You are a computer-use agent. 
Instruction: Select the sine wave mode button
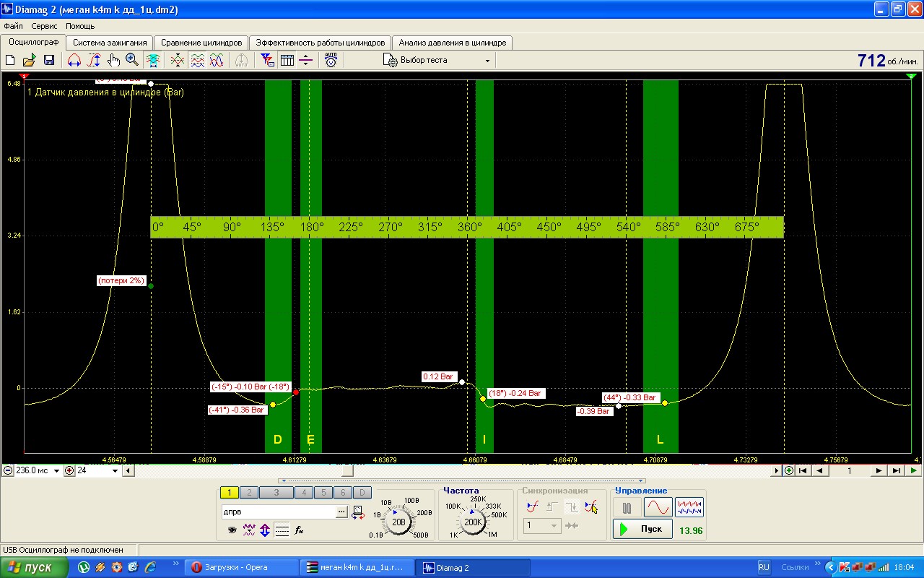click(x=658, y=508)
